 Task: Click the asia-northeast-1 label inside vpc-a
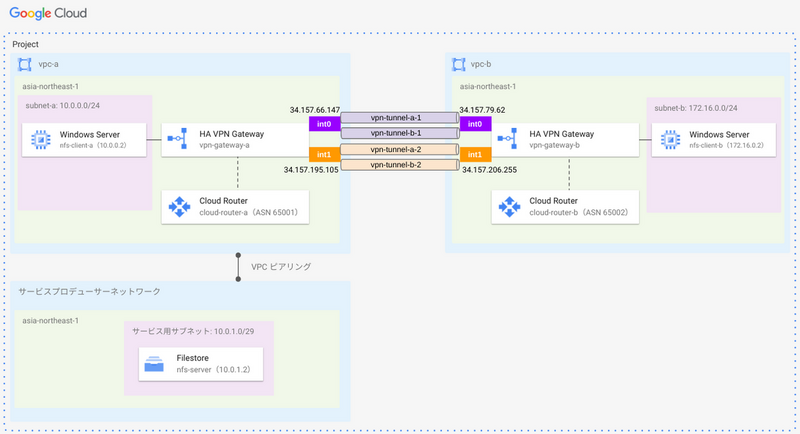[51, 87]
